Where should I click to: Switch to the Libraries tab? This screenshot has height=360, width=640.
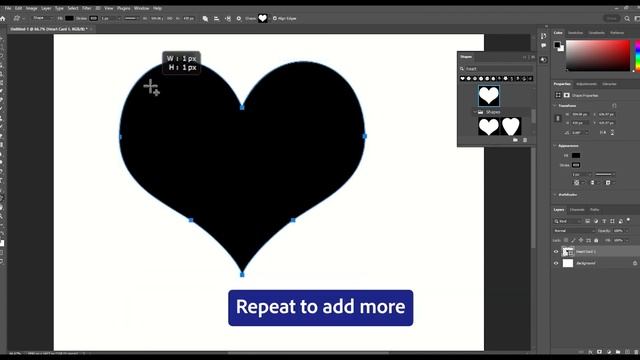coord(609,84)
